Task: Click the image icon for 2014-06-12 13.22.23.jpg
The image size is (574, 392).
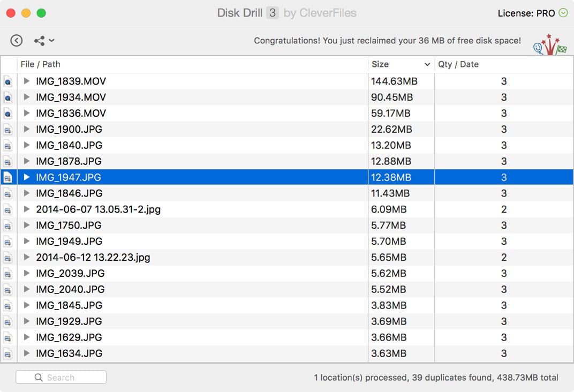Action: pos(7,258)
